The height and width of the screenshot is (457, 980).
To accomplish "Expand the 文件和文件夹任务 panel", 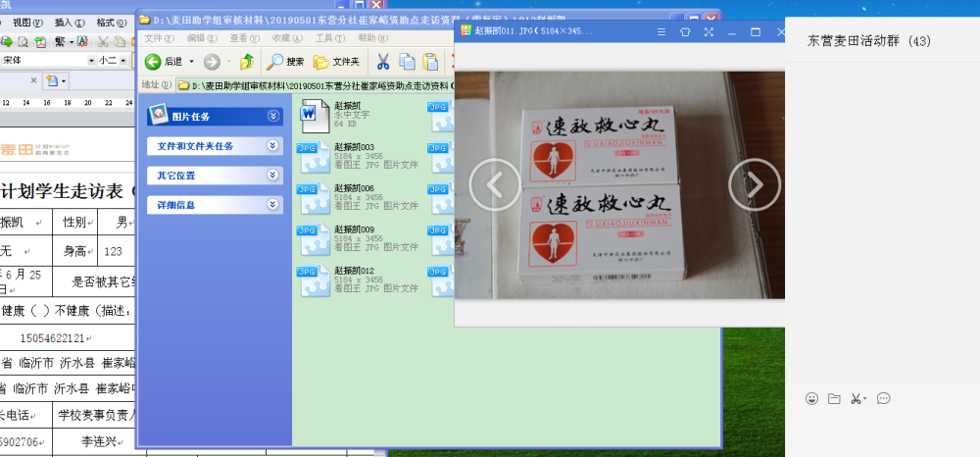I will pos(272,146).
